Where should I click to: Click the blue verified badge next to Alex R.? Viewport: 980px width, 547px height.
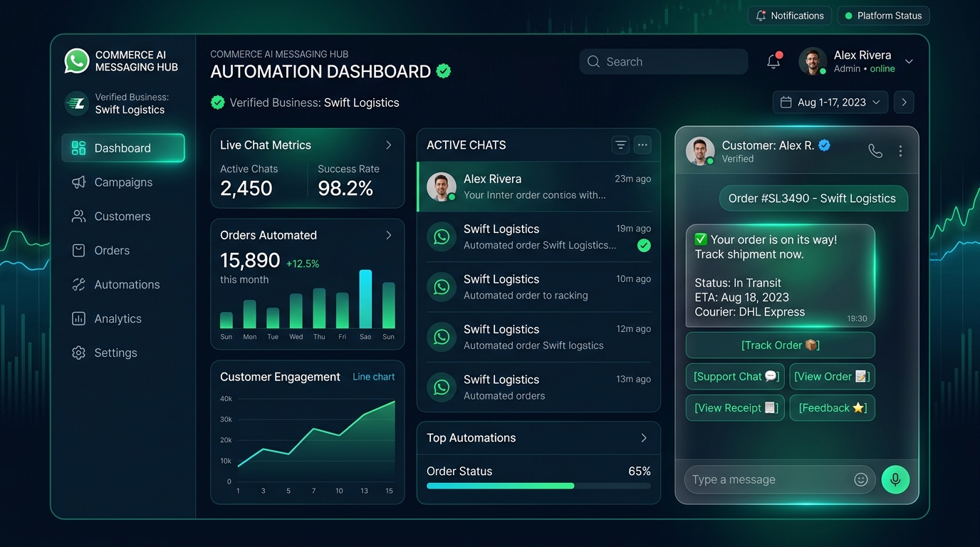pyautogui.click(x=825, y=145)
